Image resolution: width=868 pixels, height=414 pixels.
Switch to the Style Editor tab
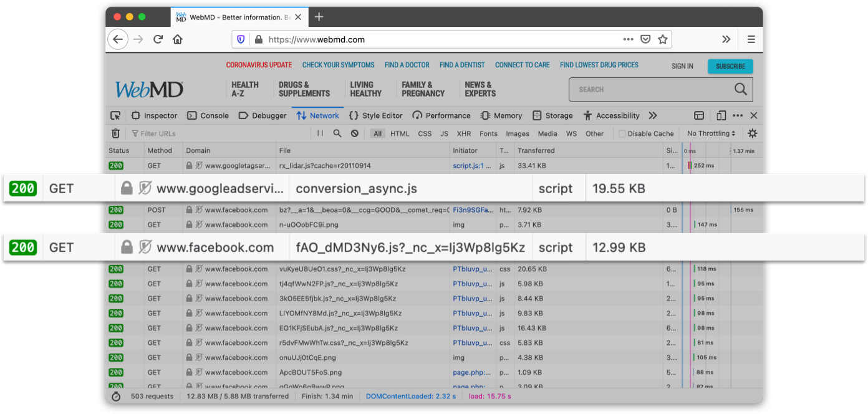point(376,115)
